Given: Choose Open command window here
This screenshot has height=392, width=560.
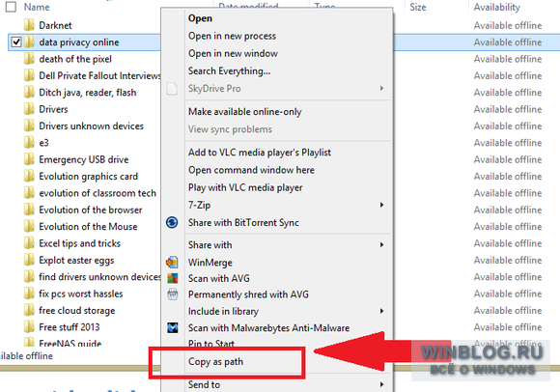Looking at the screenshot, I should 251,170.
